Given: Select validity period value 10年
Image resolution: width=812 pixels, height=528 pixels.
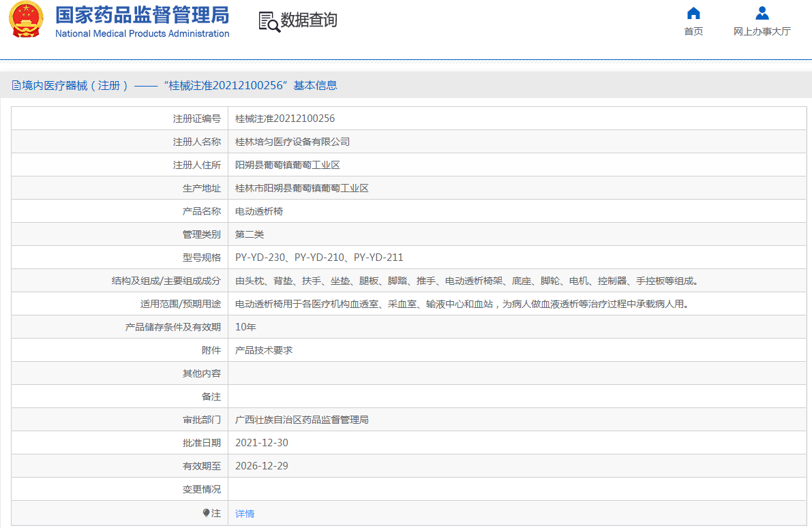Looking at the screenshot, I should [245, 327].
